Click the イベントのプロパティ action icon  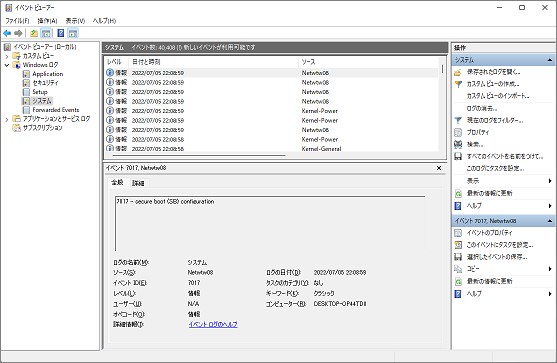[458, 233]
